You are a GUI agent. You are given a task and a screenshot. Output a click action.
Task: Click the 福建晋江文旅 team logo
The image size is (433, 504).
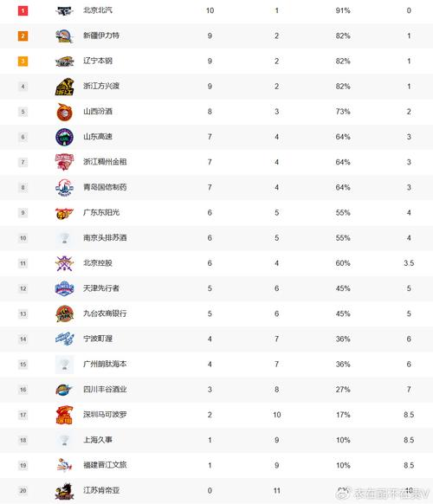[x=64, y=465]
